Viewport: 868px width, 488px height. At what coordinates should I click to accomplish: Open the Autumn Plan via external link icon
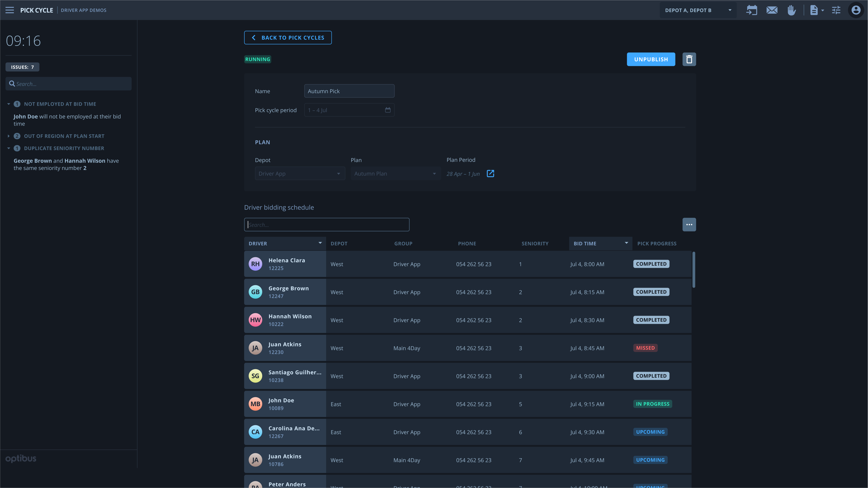point(490,174)
